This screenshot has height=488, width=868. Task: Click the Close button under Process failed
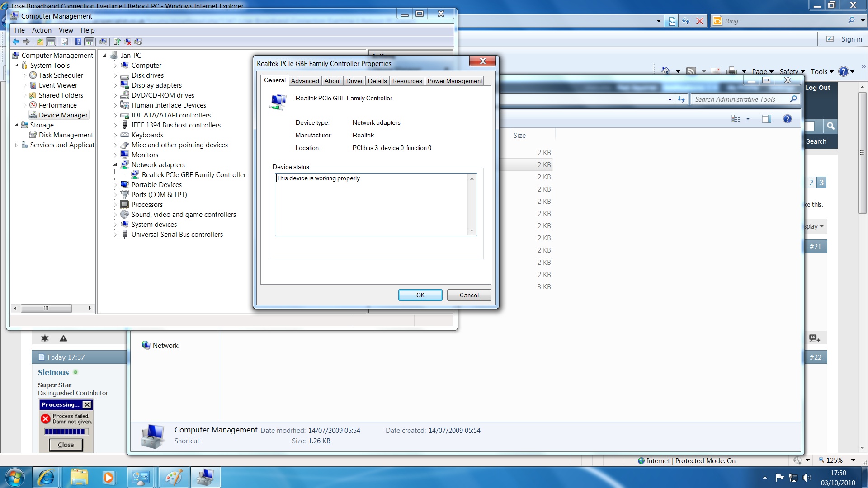66,445
